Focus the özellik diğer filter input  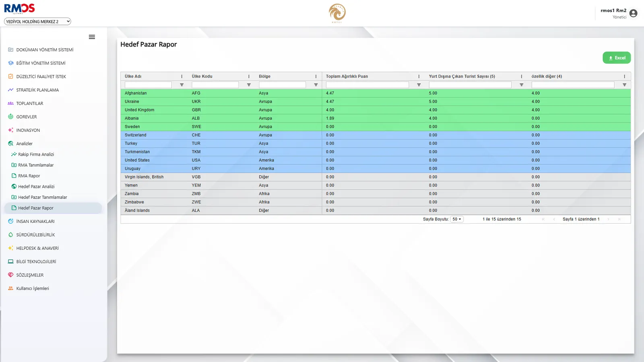(x=573, y=85)
